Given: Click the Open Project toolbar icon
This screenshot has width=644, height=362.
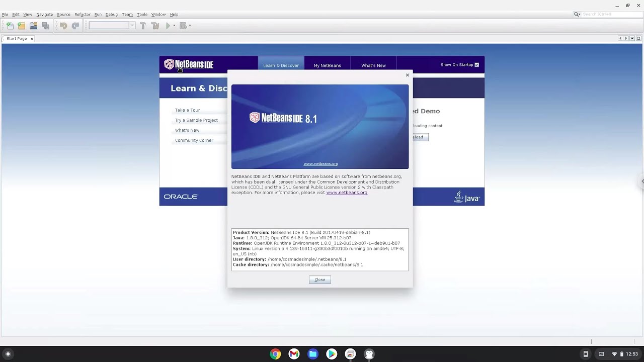Looking at the screenshot, I should click(33, 26).
